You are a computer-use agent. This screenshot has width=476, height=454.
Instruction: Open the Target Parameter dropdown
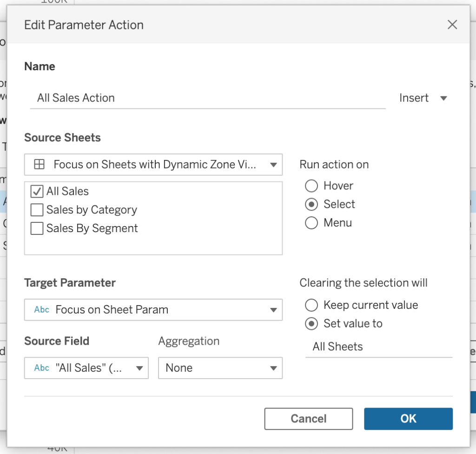coord(273,310)
